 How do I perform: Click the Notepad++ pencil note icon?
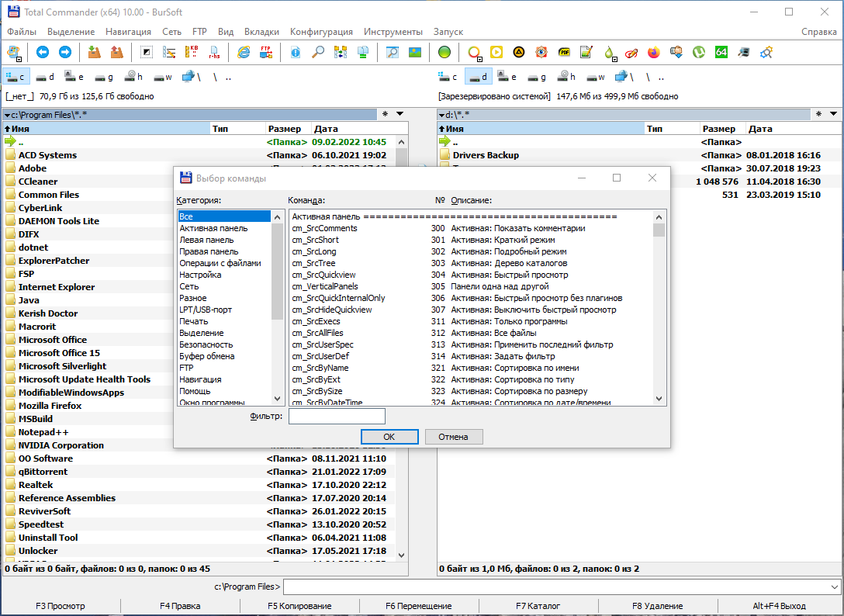coord(586,52)
